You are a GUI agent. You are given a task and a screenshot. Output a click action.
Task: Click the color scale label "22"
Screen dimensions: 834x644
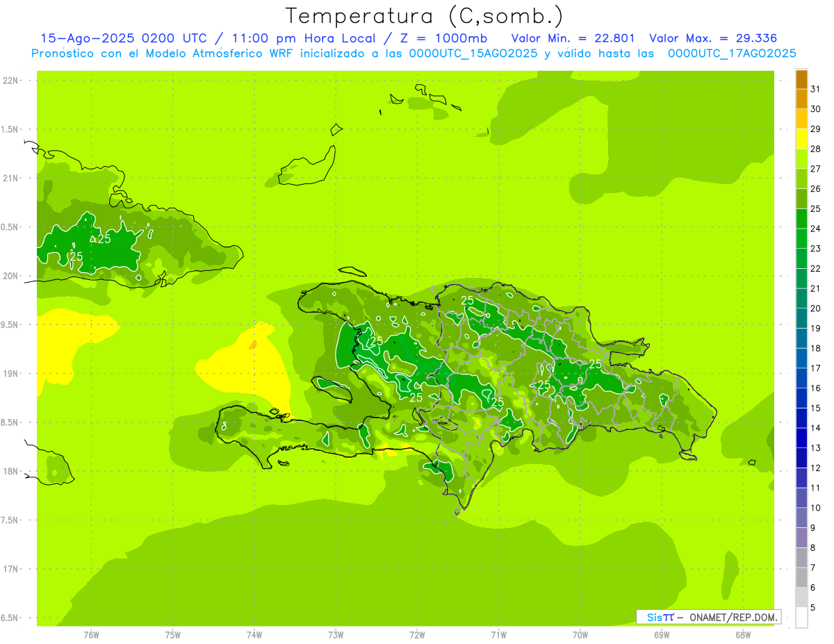(816, 268)
